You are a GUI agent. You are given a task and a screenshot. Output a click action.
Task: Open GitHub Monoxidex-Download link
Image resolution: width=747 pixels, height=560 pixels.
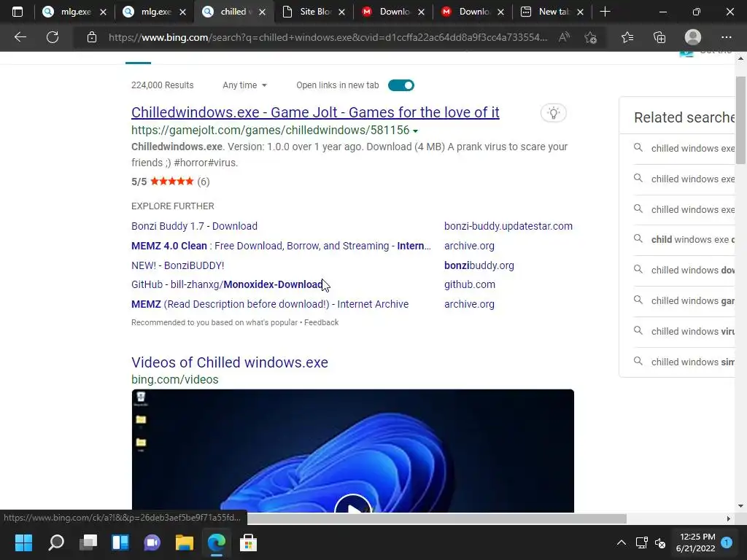coord(228,284)
